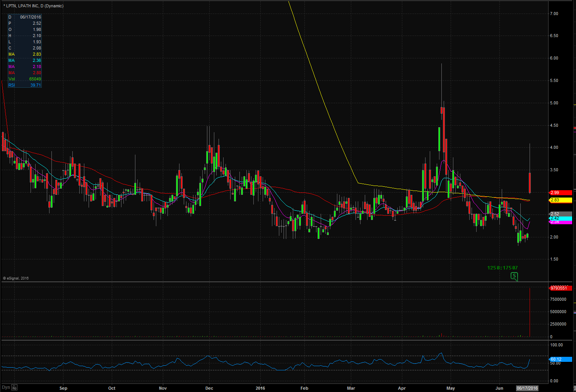Screen dimensions: 576x392
Task: Click the red 9793551 volume tag
Action: click(x=560, y=288)
